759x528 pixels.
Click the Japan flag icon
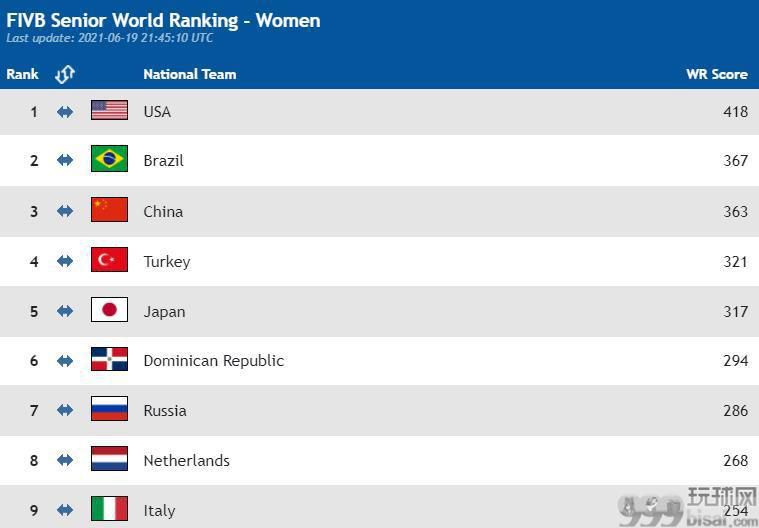[x=109, y=310]
